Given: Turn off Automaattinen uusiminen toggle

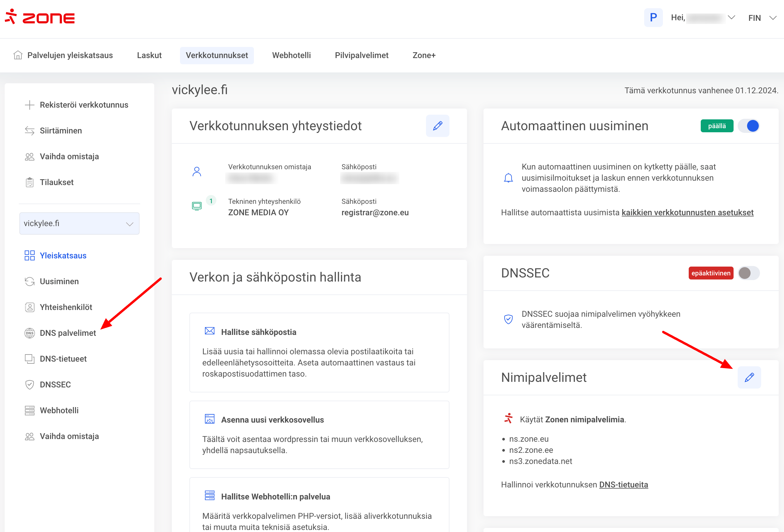Looking at the screenshot, I should pos(748,126).
